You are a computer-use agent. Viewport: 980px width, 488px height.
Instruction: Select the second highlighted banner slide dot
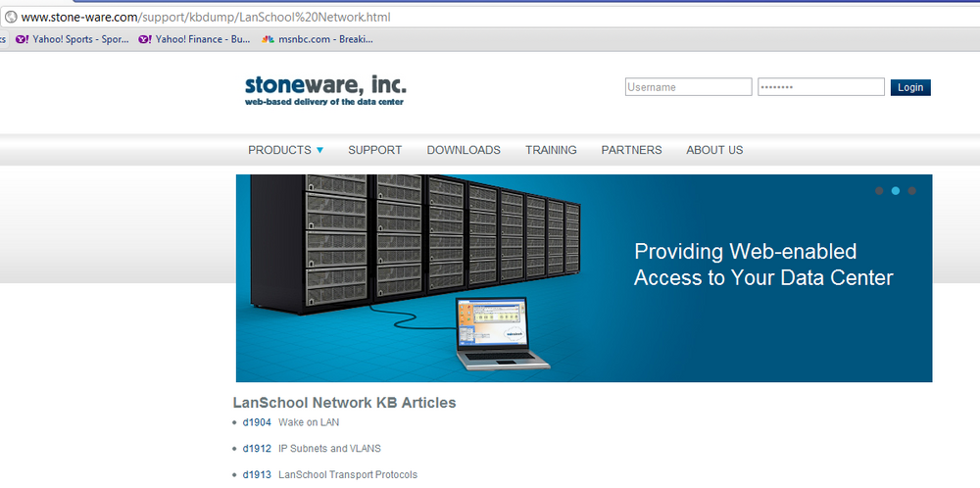click(896, 190)
